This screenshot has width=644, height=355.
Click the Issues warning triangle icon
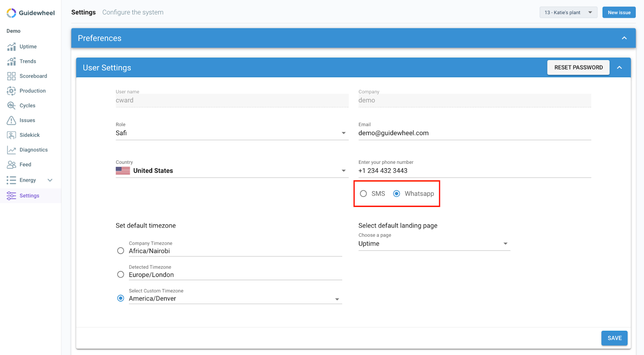click(11, 120)
